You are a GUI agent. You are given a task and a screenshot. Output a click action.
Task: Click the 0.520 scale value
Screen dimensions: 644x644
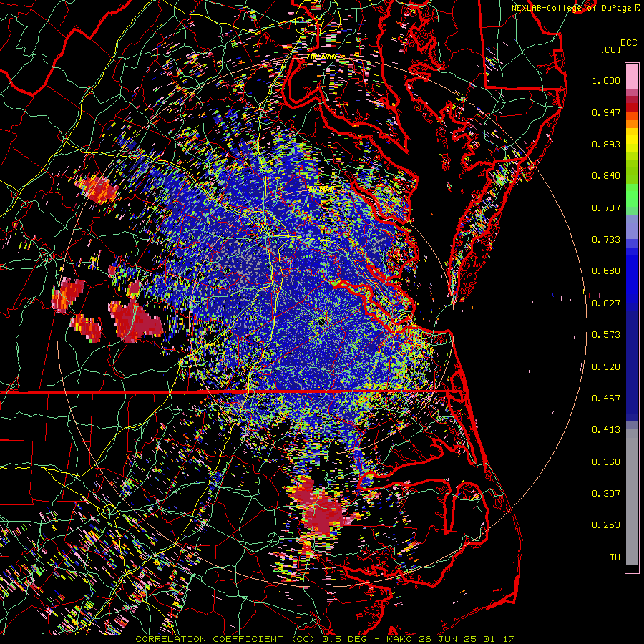(x=606, y=367)
